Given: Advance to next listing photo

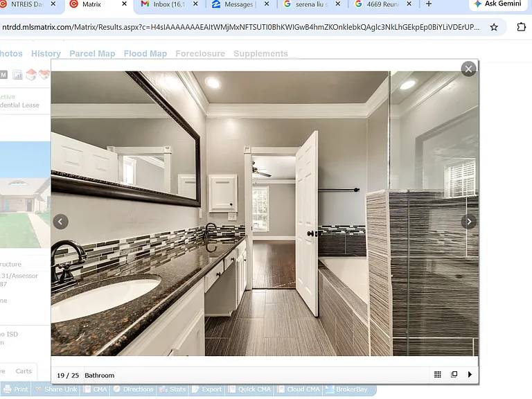Looking at the screenshot, I should pos(469,222).
